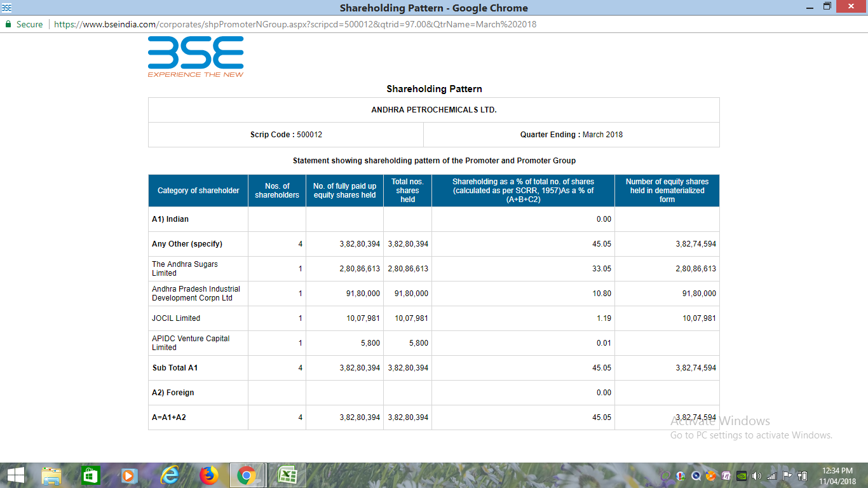Click the Chrome taskbar icon
Viewport: 868px width, 488px height.
tap(247, 475)
